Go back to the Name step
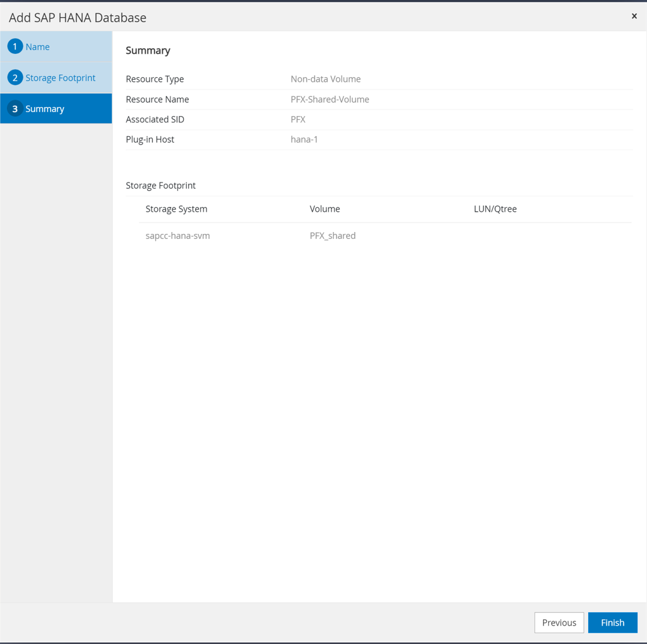This screenshot has width=647, height=644. pos(37,47)
